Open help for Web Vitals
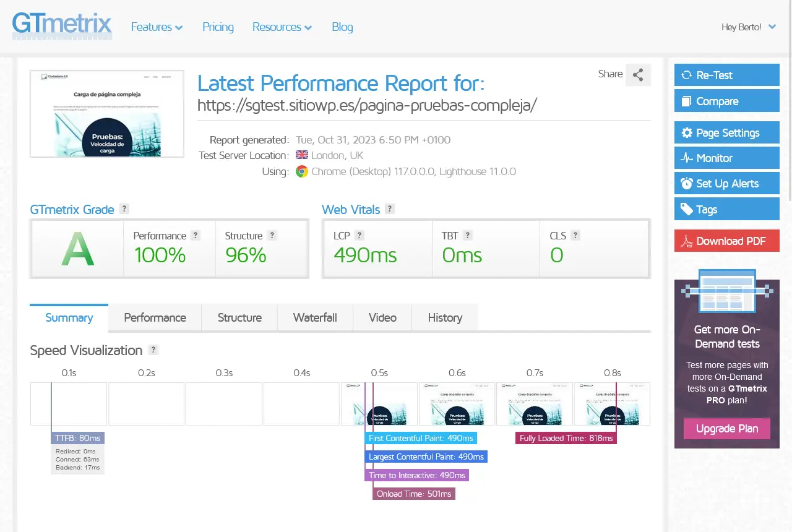Image resolution: width=792 pixels, height=532 pixels. coord(390,209)
